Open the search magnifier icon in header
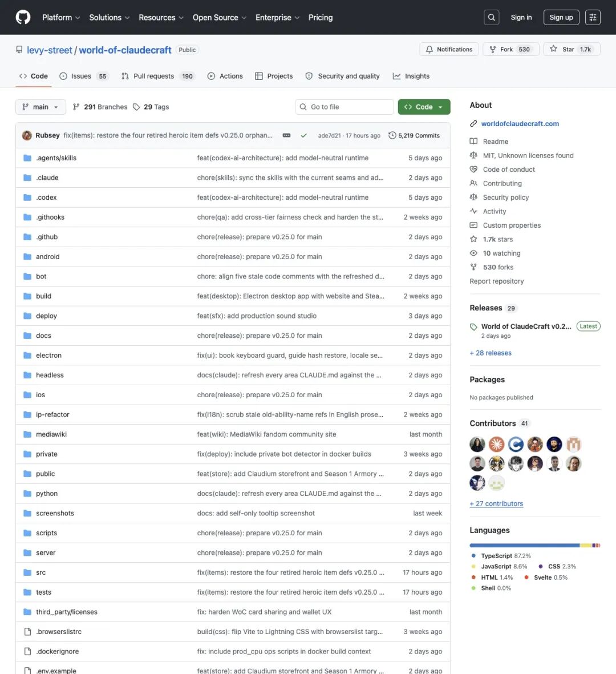616x674 pixels. tap(492, 17)
